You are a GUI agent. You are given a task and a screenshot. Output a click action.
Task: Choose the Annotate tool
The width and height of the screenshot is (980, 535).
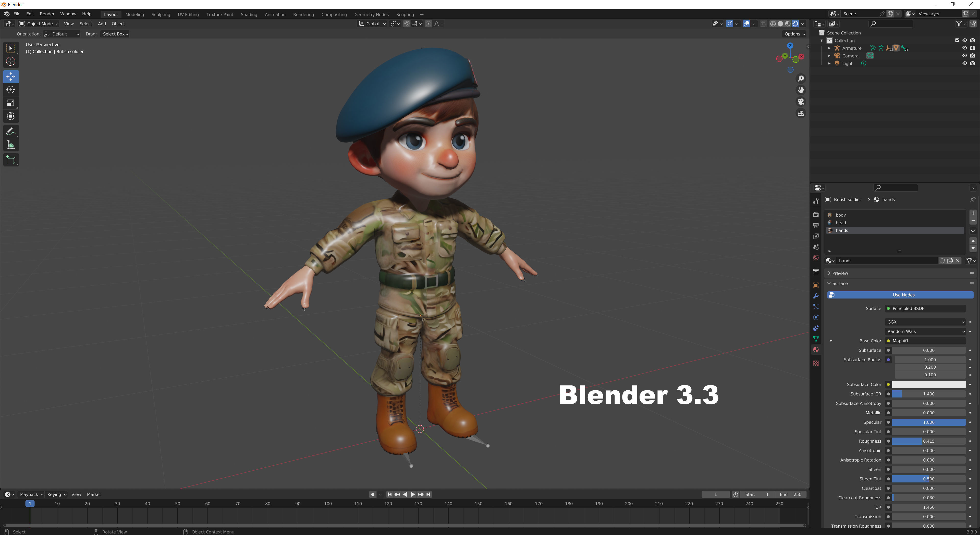[x=11, y=132]
